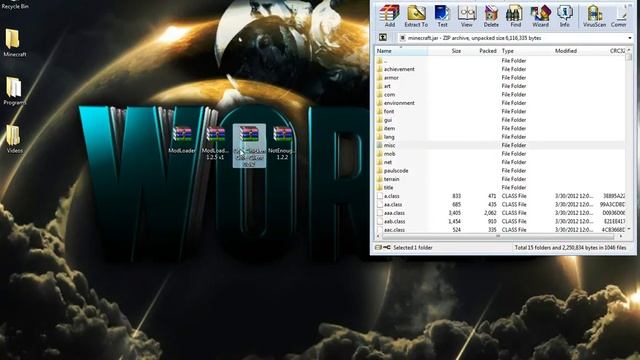This screenshot has height=360, width=640.
Task: Show archive Info
Action: (564, 16)
